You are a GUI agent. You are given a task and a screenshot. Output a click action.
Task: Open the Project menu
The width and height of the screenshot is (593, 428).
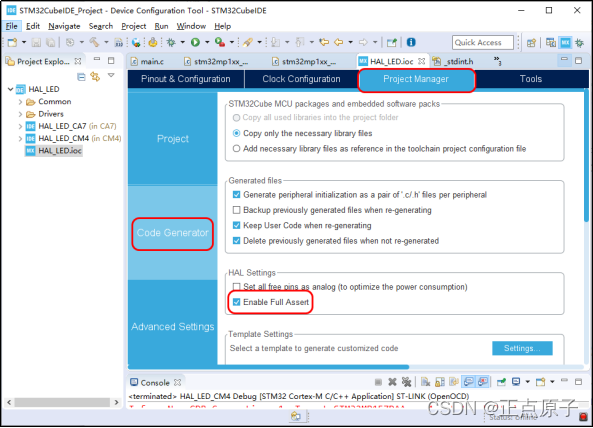coord(134,26)
